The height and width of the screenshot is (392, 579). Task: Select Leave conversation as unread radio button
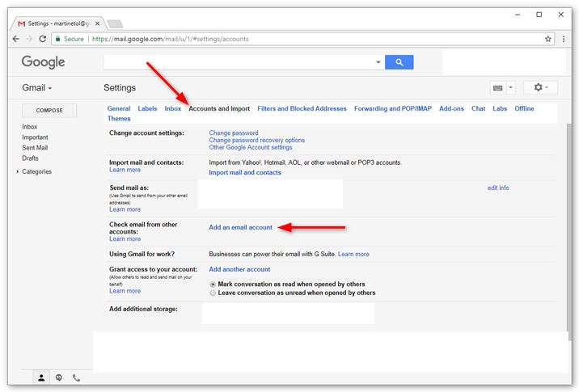point(213,293)
